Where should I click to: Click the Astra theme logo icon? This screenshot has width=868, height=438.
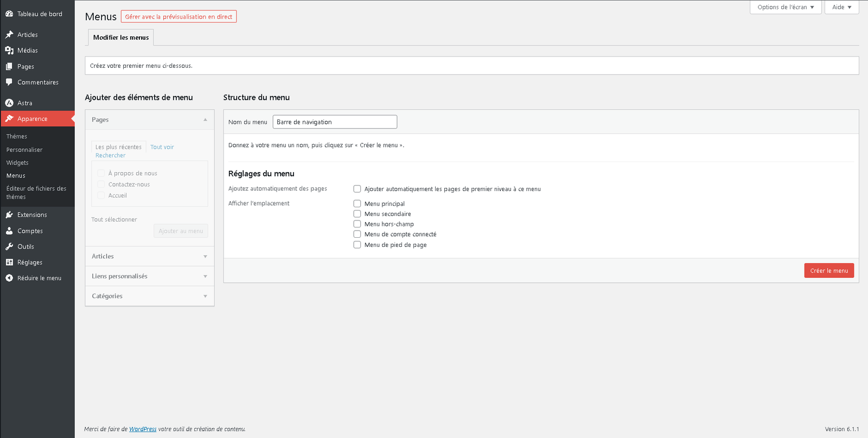[x=9, y=103]
